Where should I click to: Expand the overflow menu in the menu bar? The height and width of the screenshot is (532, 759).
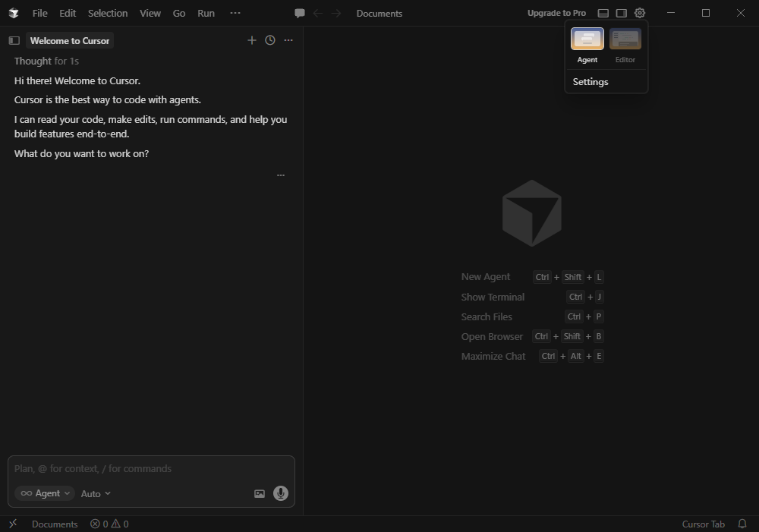click(235, 13)
